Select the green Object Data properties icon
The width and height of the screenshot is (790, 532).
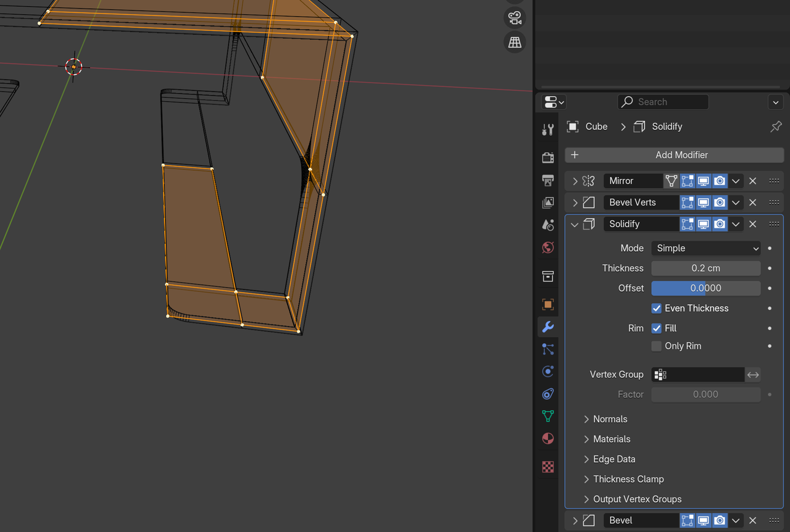tap(547, 416)
